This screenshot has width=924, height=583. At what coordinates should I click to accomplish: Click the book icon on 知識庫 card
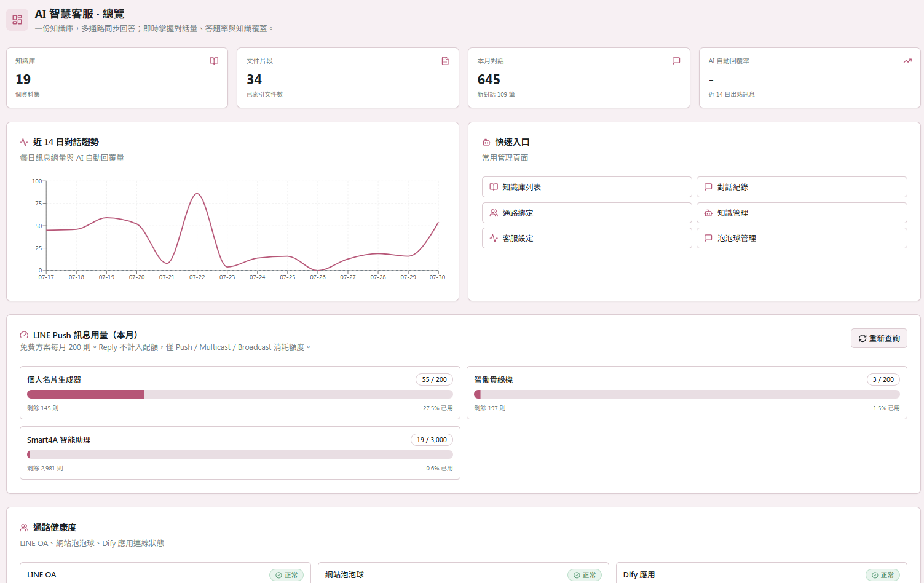point(214,61)
